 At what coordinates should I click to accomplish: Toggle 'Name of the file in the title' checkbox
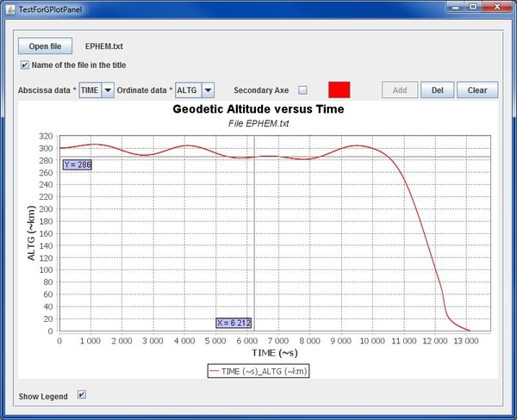pos(25,65)
